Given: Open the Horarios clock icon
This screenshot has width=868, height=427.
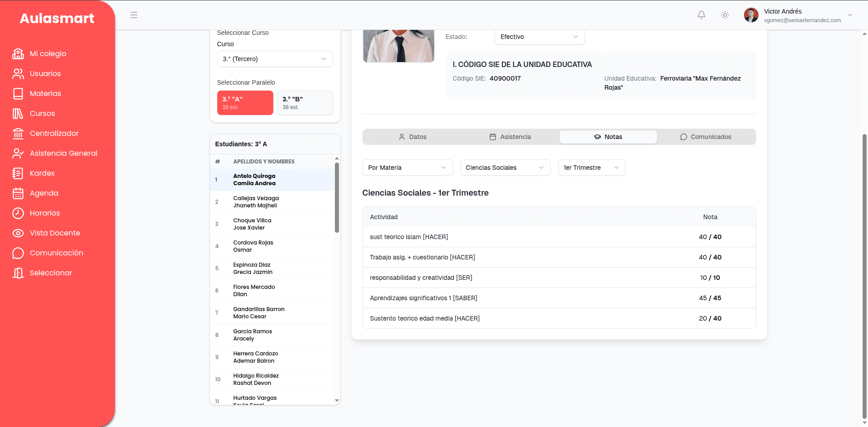Looking at the screenshot, I should pyautogui.click(x=18, y=213).
